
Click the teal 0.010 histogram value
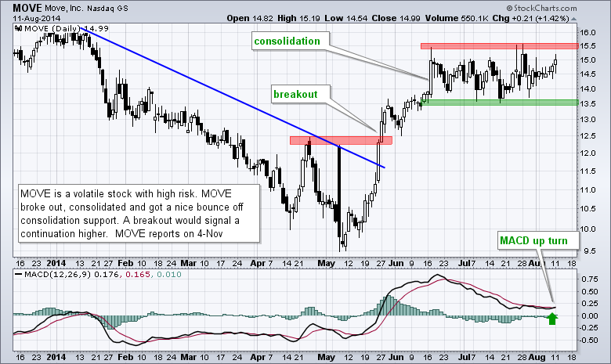(168, 275)
